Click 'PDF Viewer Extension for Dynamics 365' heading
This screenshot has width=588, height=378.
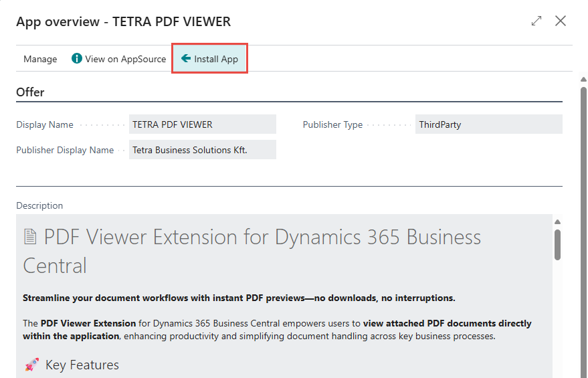[252, 252]
